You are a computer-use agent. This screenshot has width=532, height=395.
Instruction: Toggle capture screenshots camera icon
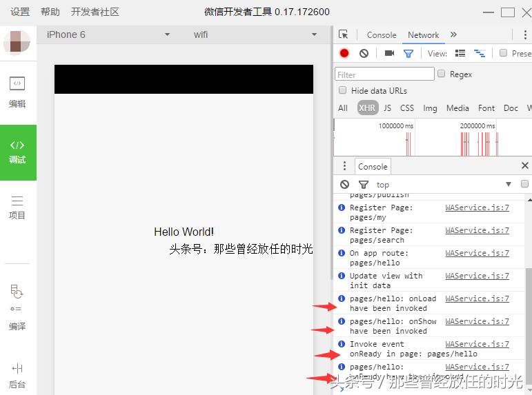click(389, 53)
